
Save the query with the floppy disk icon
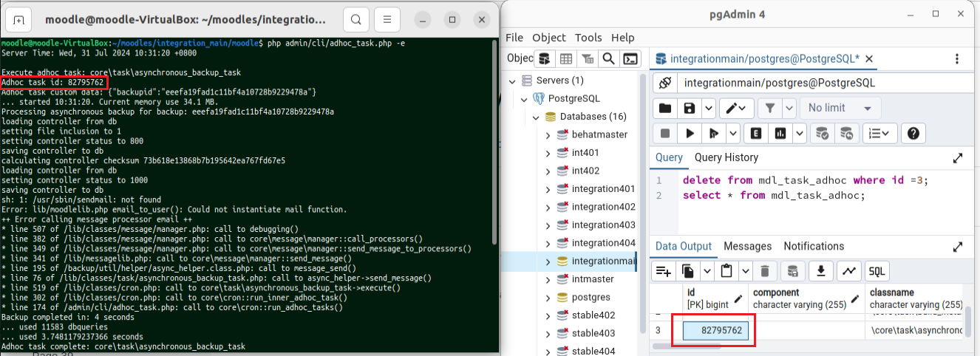(x=690, y=109)
